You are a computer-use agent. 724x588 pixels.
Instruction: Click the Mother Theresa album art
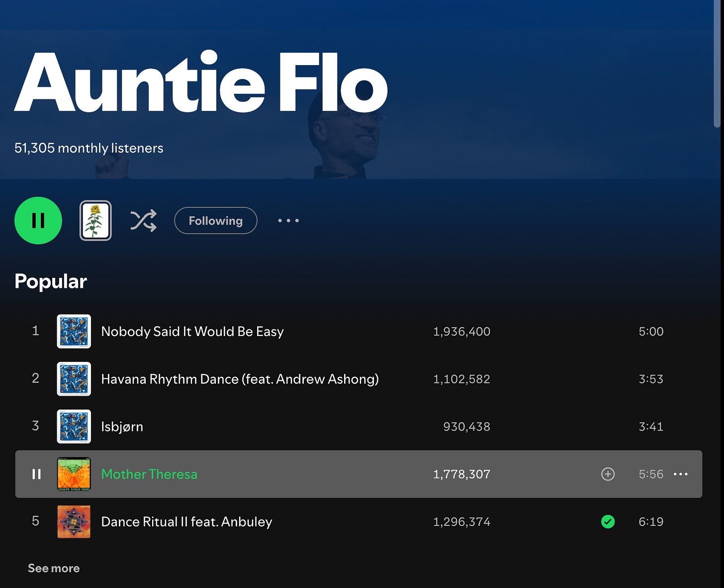click(x=74, y=474)
